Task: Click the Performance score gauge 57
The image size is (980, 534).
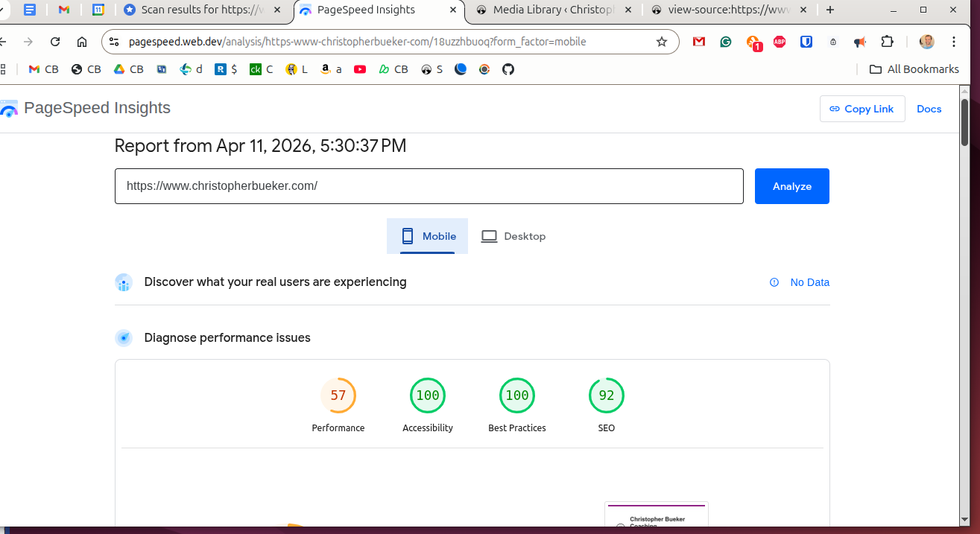Action: click(338, 395)
